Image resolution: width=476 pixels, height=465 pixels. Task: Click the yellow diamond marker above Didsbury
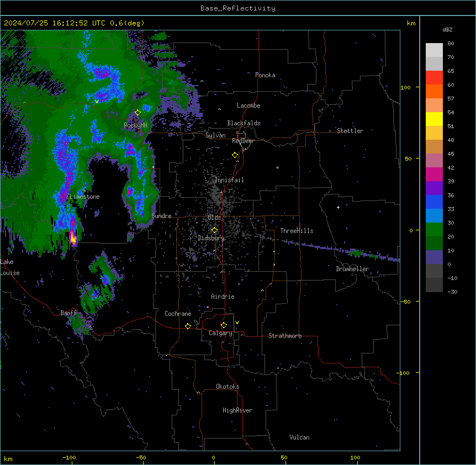point(214,230)
